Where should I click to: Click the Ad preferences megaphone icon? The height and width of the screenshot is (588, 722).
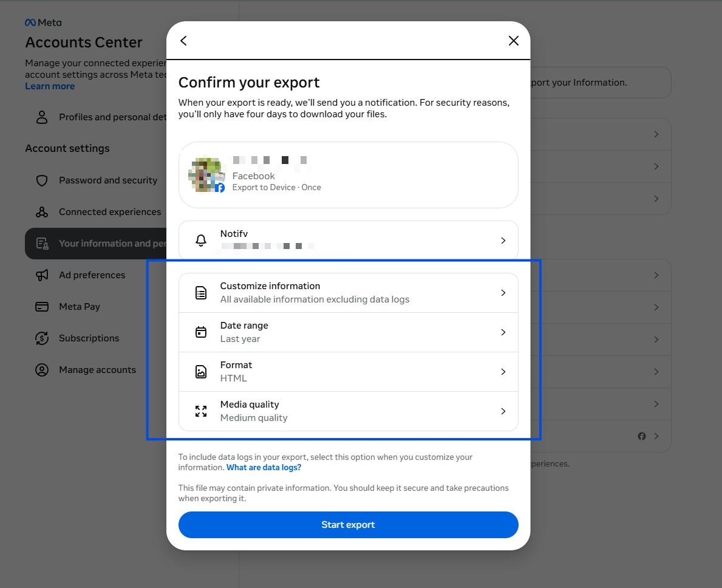[42, 275]
